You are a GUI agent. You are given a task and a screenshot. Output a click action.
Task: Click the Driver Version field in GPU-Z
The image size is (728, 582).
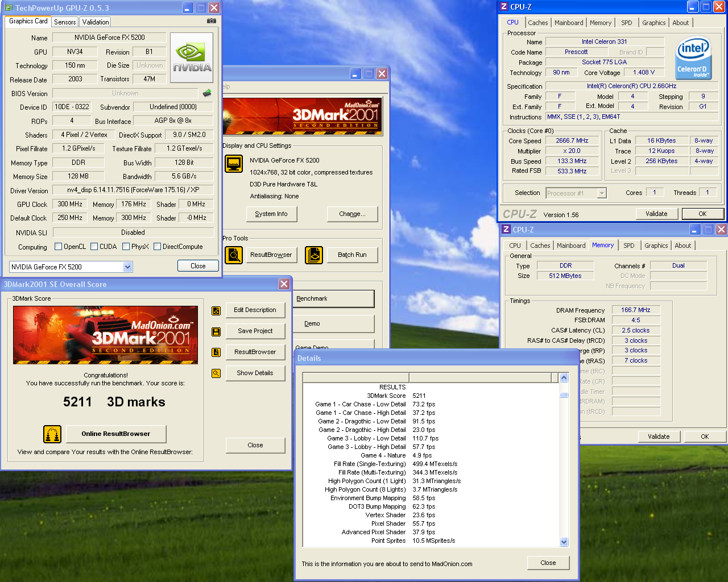[x=133, y=190]
